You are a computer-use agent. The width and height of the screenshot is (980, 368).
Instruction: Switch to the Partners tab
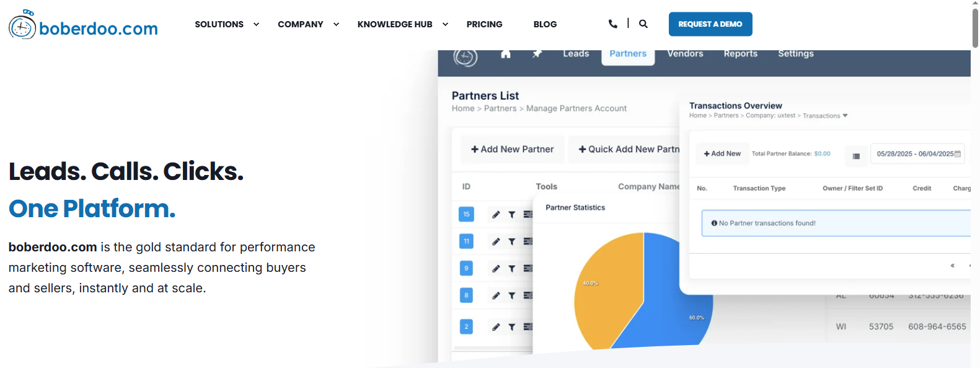(x=628, y=56)
